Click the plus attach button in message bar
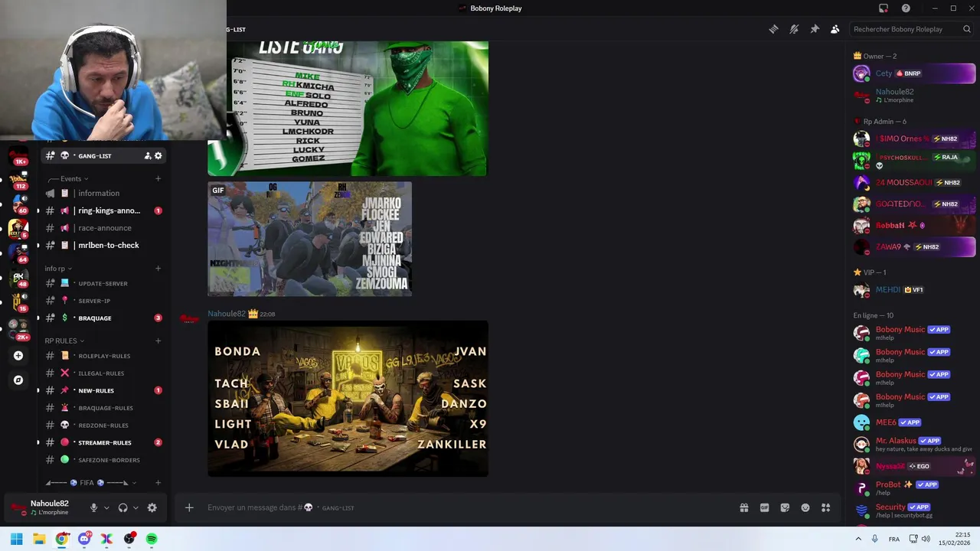This screenshot has height=551, width=980. pyautogui.click(x=189, y=507)
